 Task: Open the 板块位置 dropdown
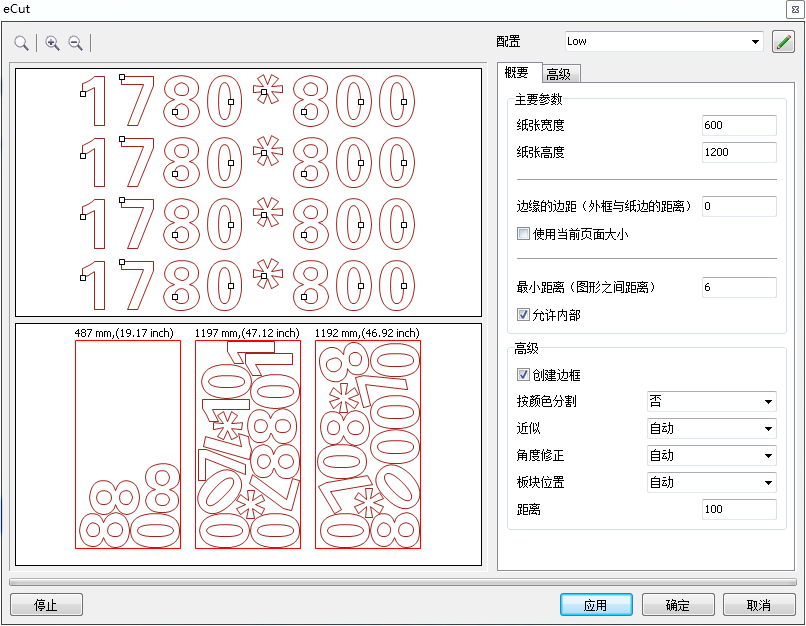(x=711, y=483)
